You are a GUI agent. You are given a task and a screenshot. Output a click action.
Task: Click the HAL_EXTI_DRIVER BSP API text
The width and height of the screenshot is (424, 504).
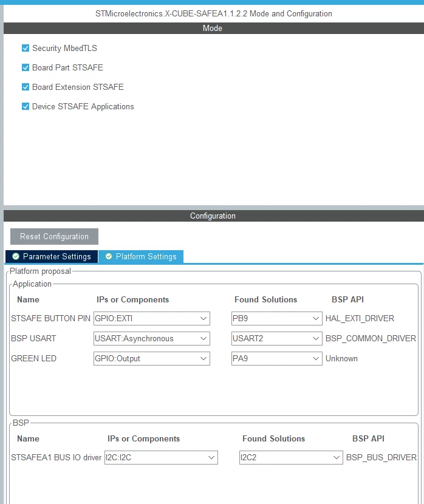pos(360,319)
